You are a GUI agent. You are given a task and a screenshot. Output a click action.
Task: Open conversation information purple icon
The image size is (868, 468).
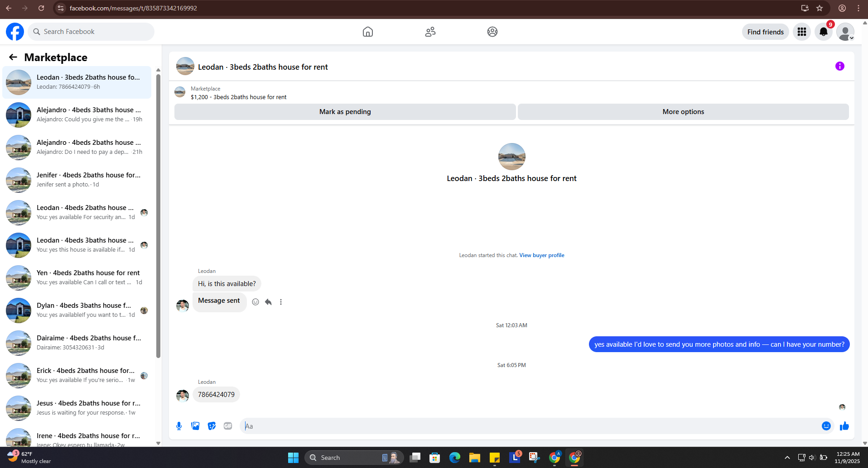tap(840, 66)
